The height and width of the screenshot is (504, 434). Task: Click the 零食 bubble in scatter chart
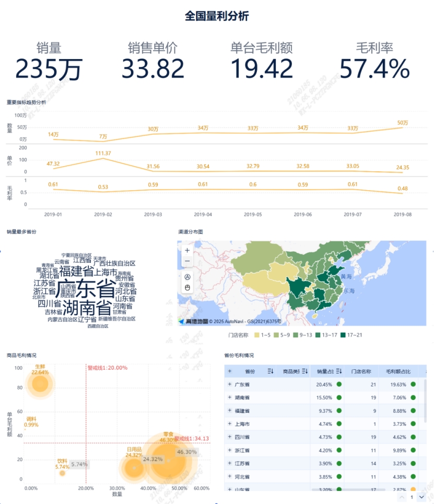pyautogui.click(x=168, y=460)
